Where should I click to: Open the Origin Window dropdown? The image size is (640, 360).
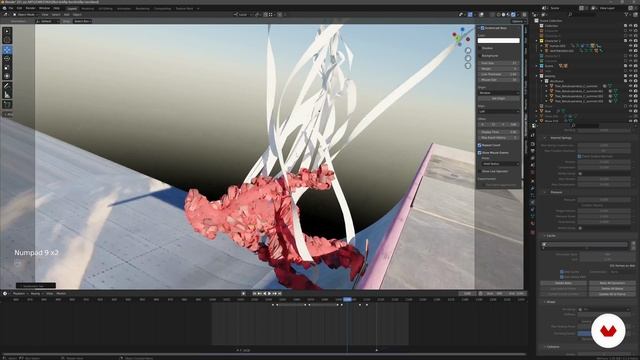coord(499,93)
